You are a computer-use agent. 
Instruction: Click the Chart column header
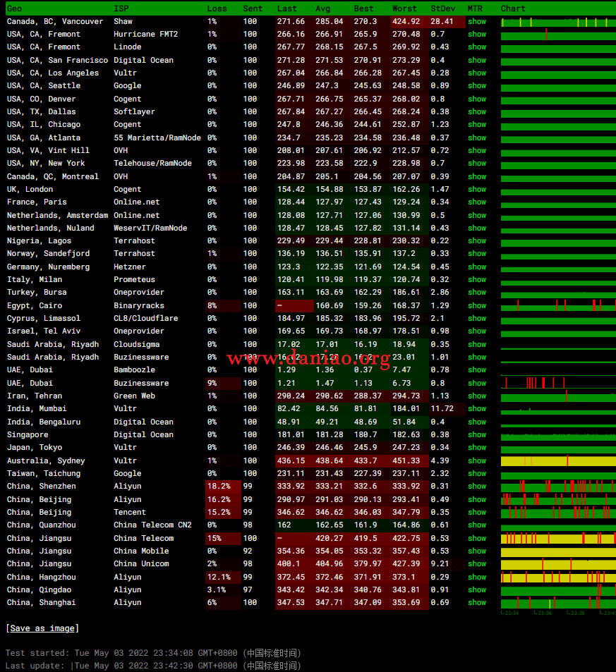pos(512,8)
